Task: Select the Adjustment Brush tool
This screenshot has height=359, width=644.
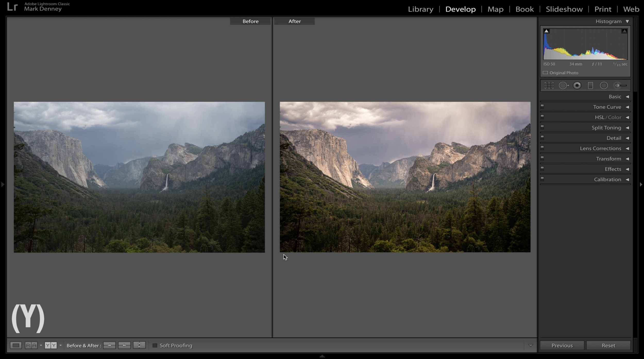Action: point(620,86)
